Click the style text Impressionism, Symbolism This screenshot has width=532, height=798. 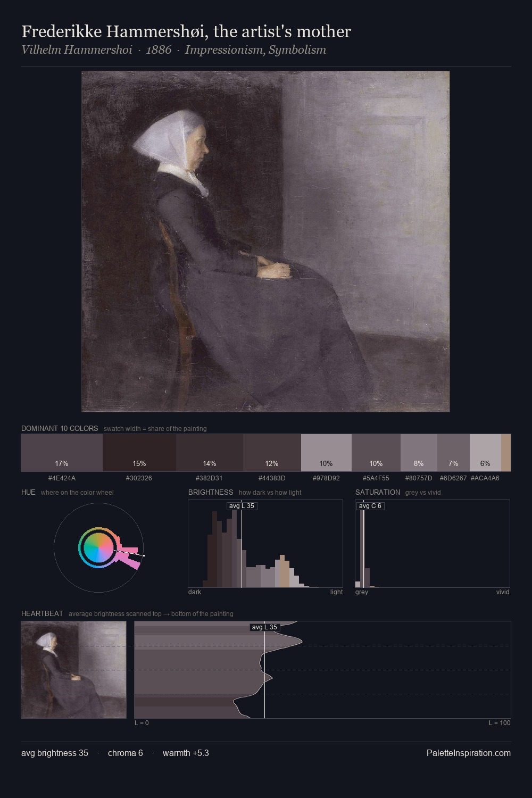tap(255, 50)
